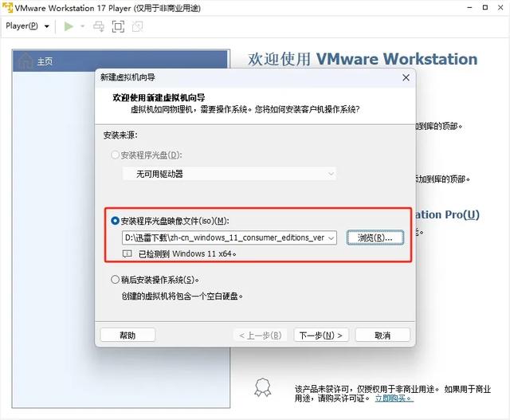Click the 帮助 help button
This screenshot has width=510, height=420.
127,335
